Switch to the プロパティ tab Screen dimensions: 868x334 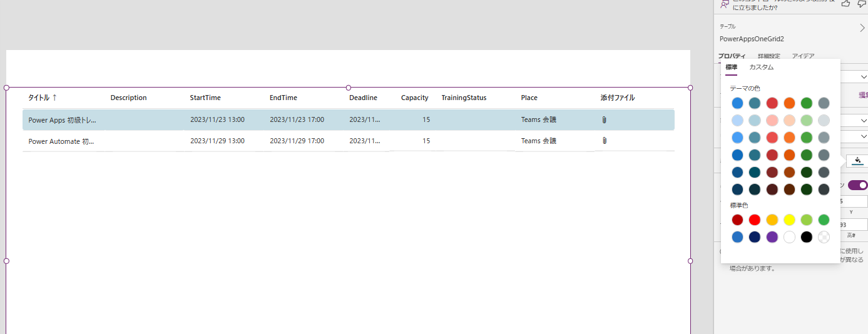click(x=732, y=56)
